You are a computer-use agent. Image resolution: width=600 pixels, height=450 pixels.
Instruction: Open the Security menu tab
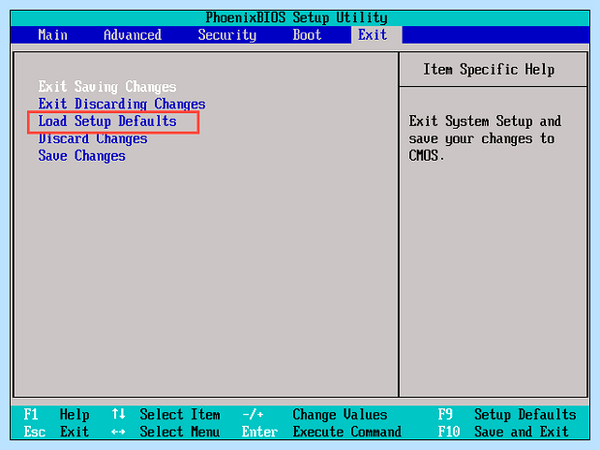coord(227,35)
